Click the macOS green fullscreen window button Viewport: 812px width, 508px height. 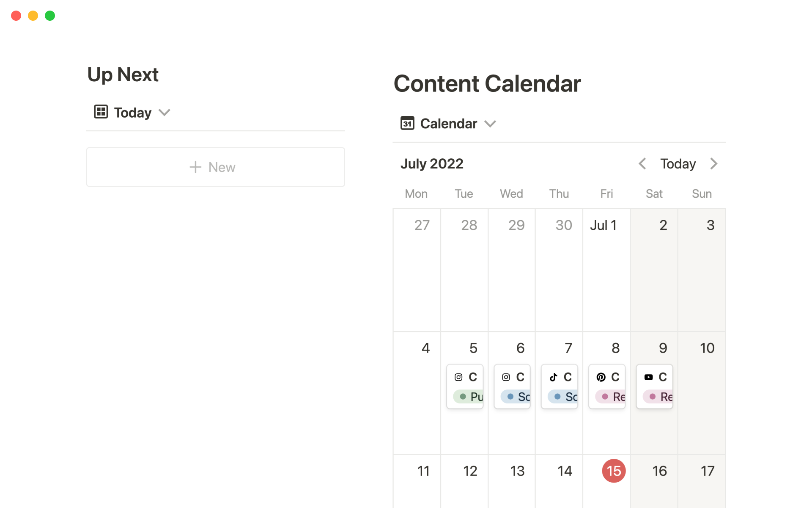tap(50, 16)
